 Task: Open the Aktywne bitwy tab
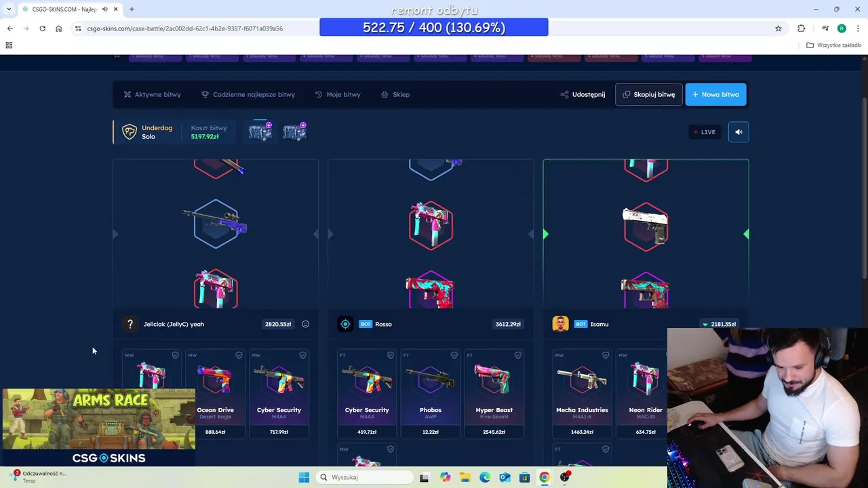[x=152, y=94]
